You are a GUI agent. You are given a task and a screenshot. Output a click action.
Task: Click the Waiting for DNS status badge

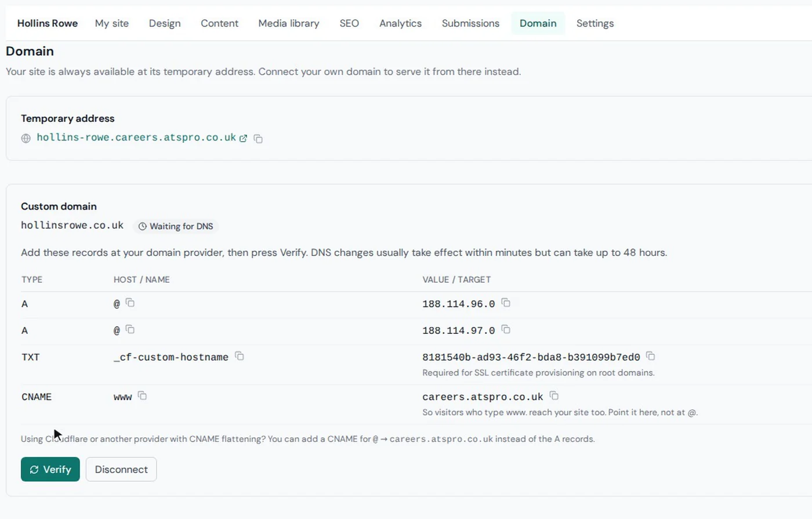pos(175,226)
